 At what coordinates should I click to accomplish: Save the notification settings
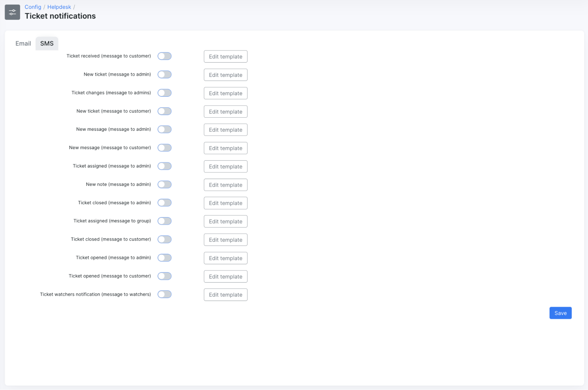click(560, 313)
